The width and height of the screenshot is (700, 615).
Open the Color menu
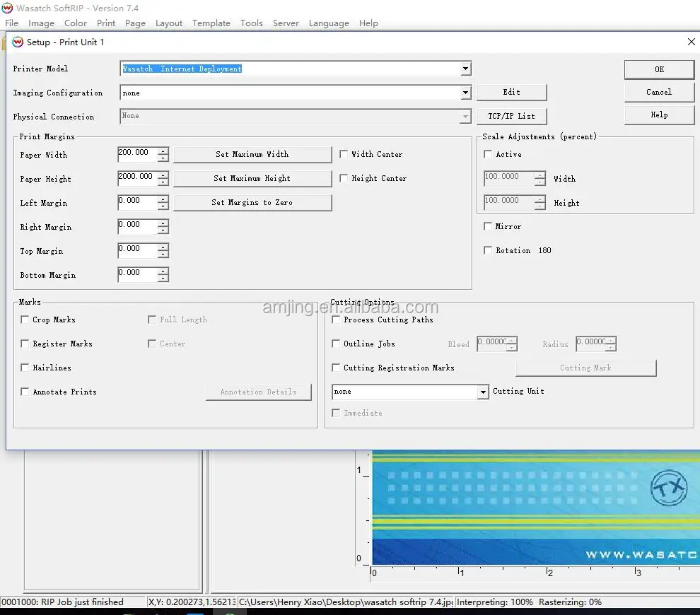point(76,23)
